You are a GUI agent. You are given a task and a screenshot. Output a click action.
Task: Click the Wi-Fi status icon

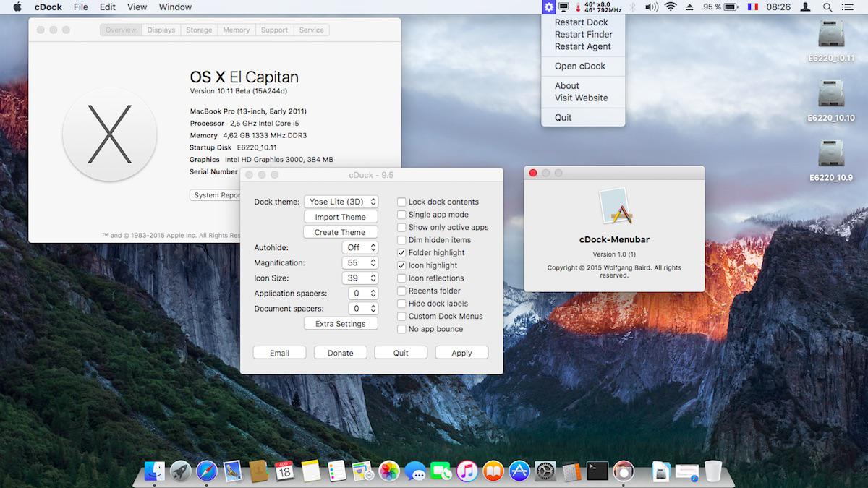pyautogui.click(x=671, y=7)
